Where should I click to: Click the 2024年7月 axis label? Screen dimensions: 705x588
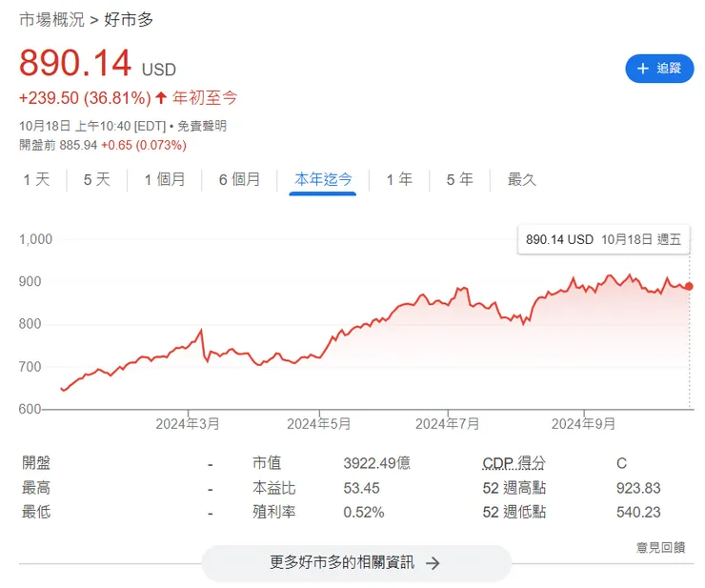point(448,424)
